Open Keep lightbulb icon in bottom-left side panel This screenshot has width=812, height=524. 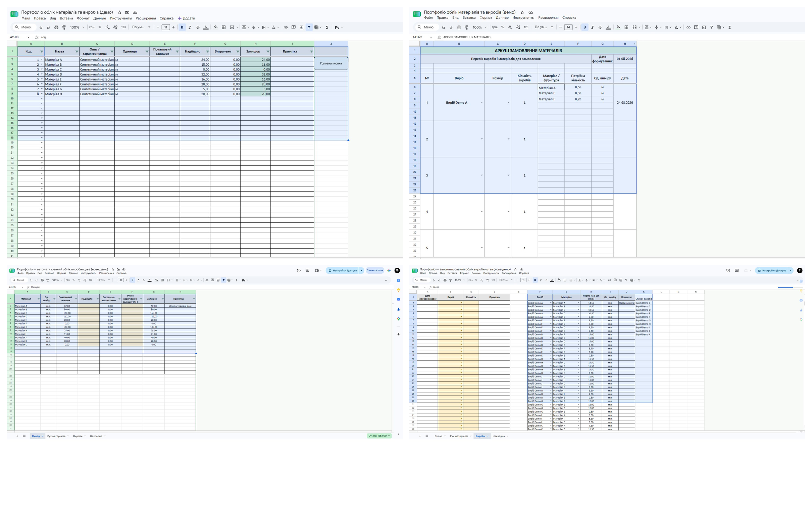tap(398, 290)
